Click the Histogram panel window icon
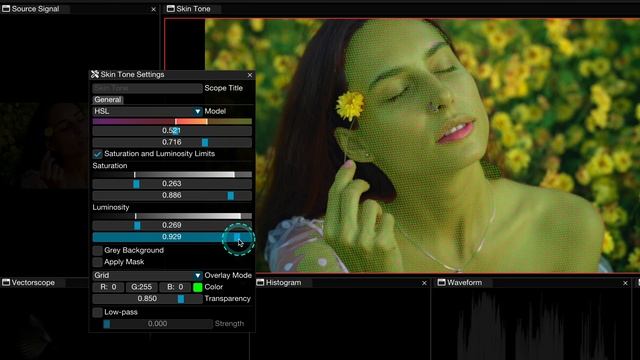This screenshot has width=640, height=360. 260,282
